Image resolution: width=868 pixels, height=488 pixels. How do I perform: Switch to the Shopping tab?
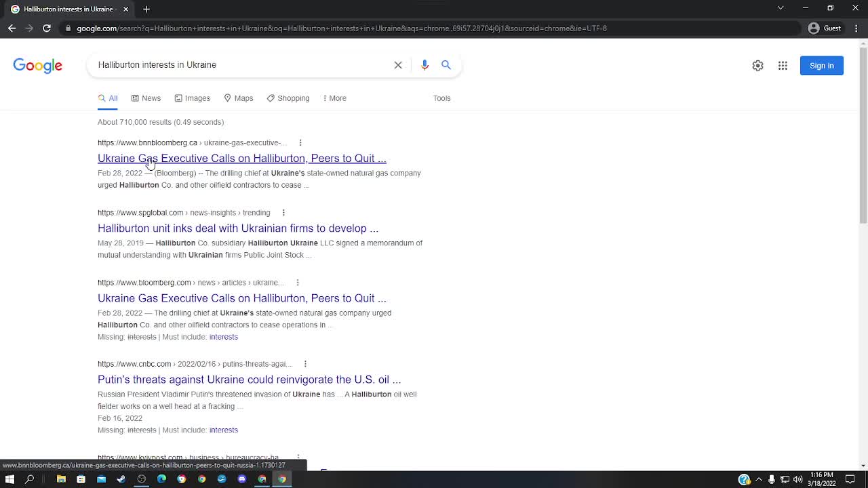tap(288, 98)
